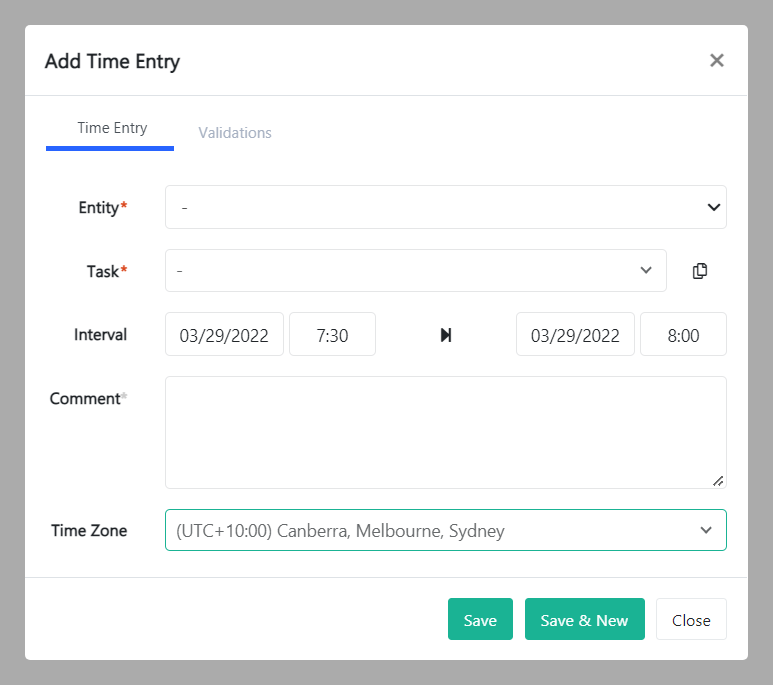Click the chevron arrow in Time Zone field

[706, 530]
